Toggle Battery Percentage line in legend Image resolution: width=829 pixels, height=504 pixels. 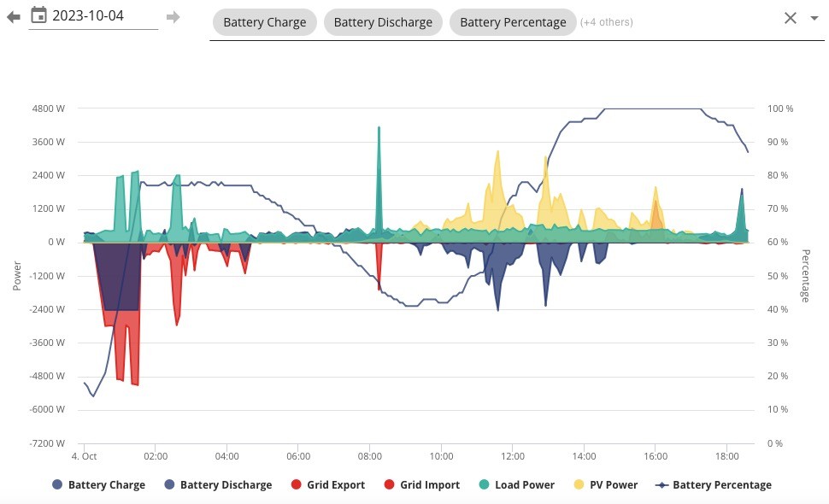(714, 484)
